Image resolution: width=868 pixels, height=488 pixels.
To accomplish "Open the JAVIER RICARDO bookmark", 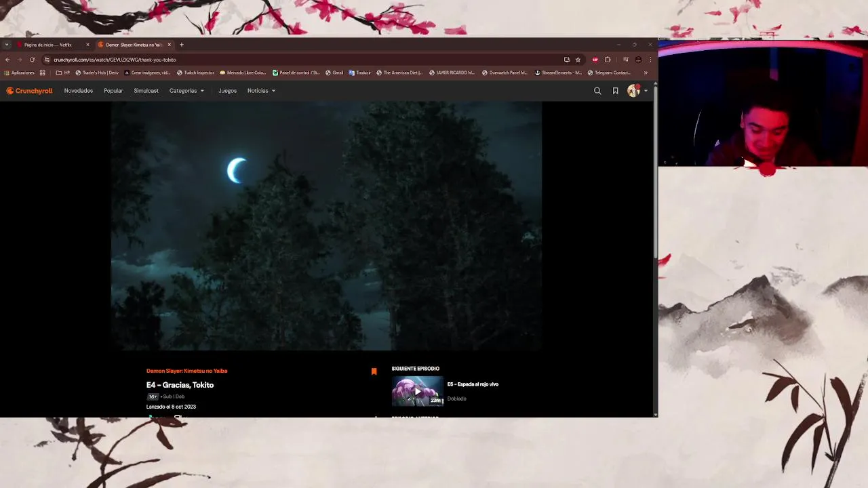I will (452, 73).
